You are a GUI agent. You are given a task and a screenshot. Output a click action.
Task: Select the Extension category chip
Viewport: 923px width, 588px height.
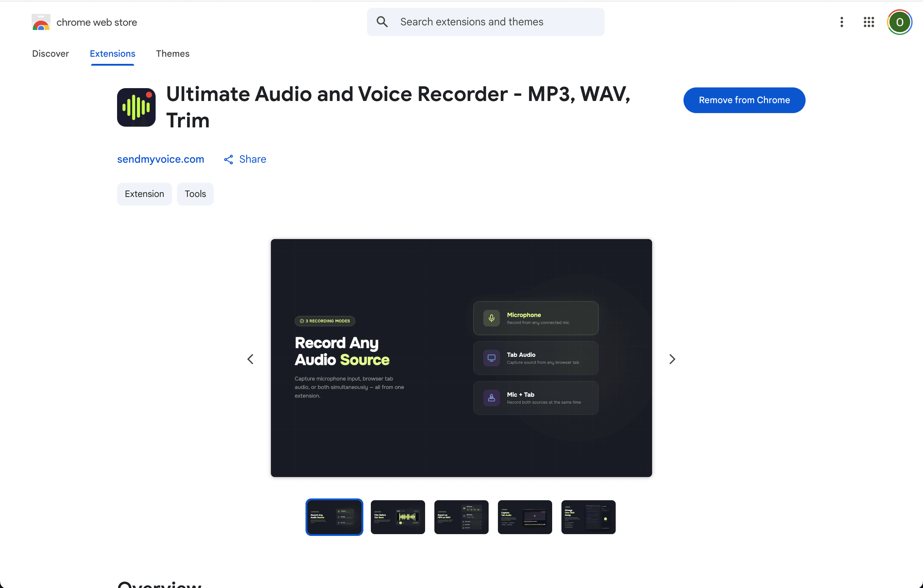pos(144,194)
